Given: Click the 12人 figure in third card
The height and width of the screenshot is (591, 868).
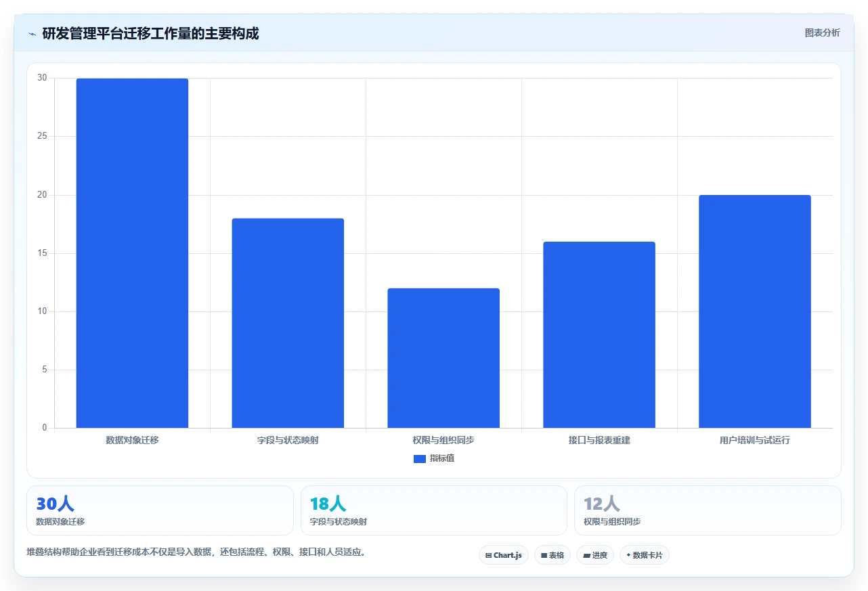Looking at the screenshot, I should (x=602, y=504).
